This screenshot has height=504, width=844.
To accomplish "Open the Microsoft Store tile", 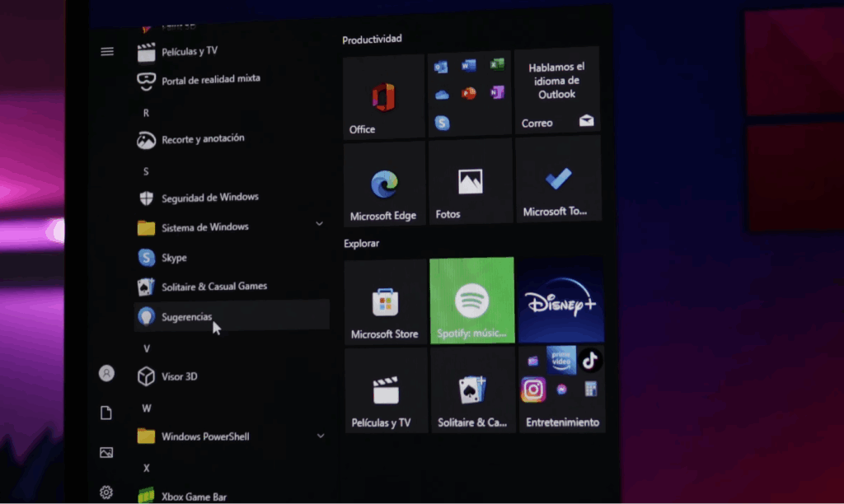I will tap(386, 302).
